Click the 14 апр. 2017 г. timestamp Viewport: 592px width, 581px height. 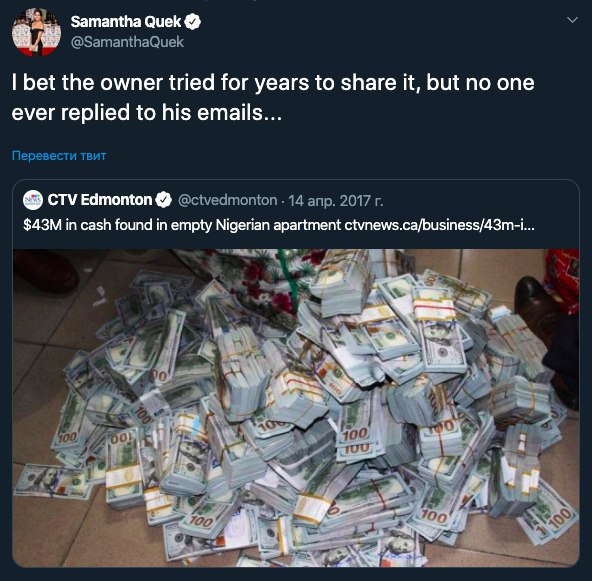[336, 200]
